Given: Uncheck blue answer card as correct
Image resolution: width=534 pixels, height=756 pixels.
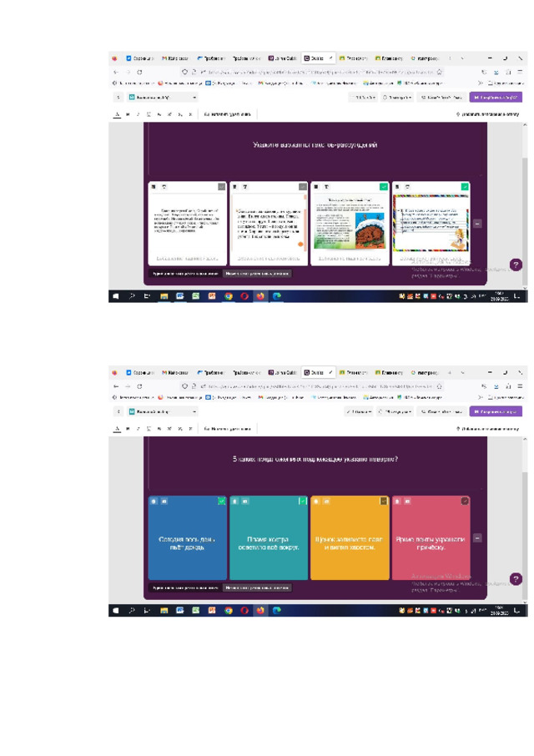Looking at the screenshot, I should (x=221, y=501).
